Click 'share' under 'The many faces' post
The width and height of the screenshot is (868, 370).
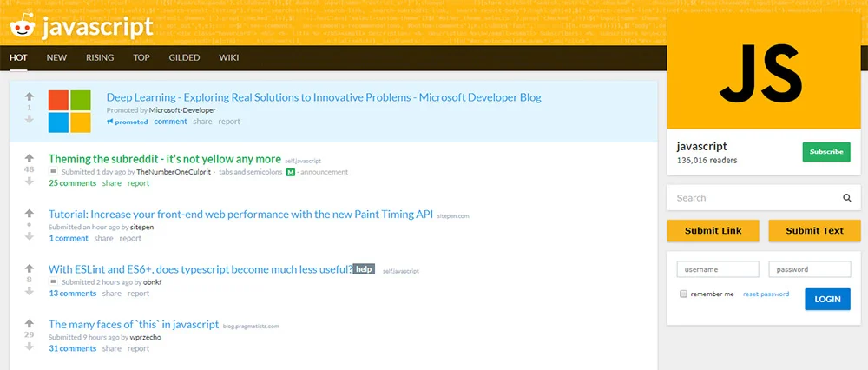[x=112, y=349]
